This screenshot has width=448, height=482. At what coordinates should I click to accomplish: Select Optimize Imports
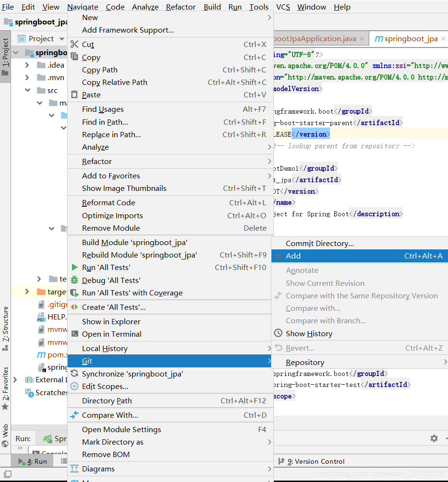(170, 215)
